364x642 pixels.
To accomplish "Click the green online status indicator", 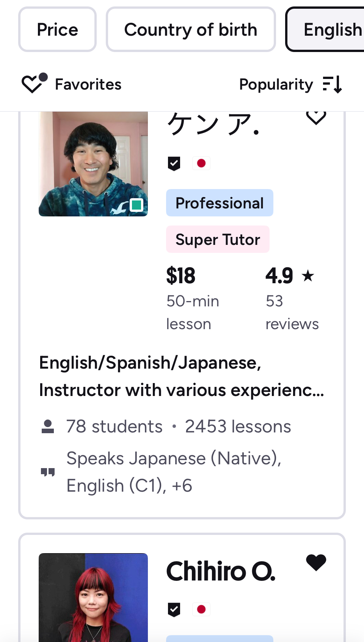I will tap(136, 205).
